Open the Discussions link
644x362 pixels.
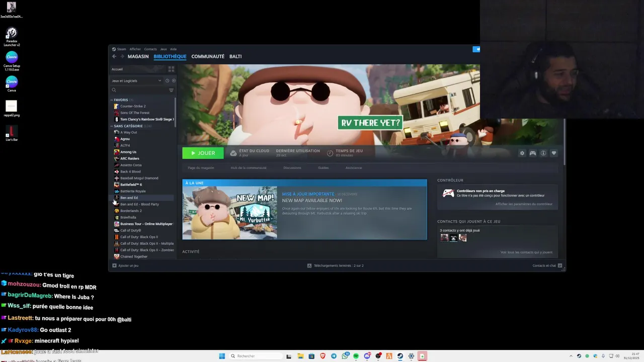(292, 168)
